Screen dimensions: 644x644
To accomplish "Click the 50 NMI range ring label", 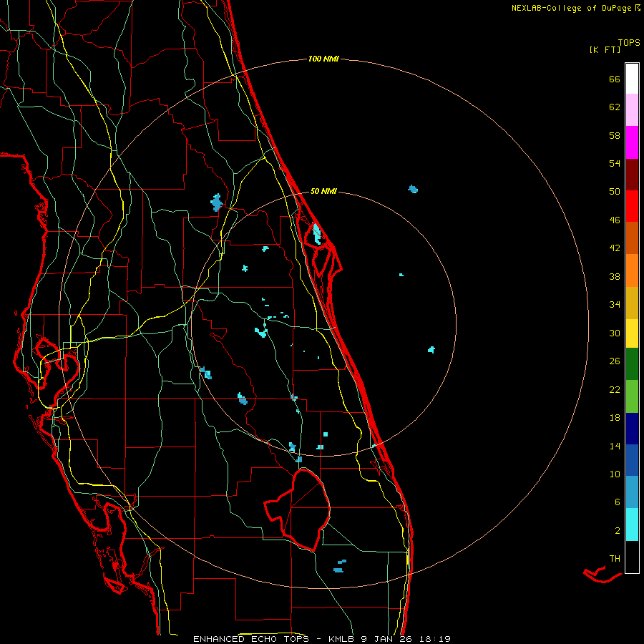I will [323, 191].
